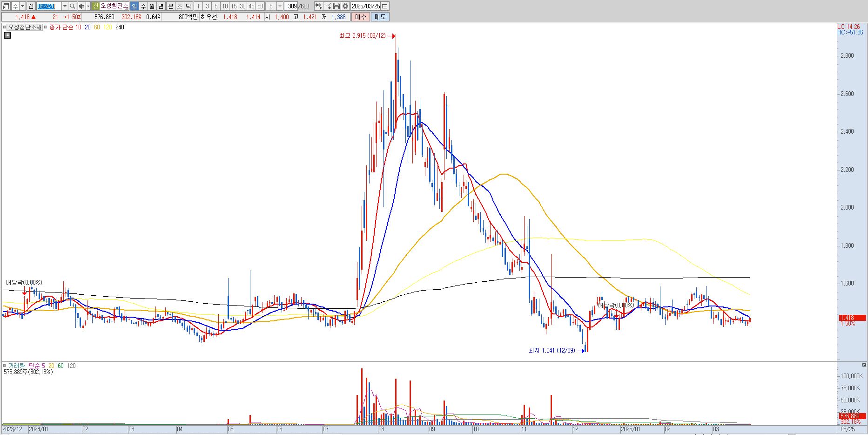Click the volume panel maximize icon
The height and width of the screenshot is (435, 868).
point(864,365)
